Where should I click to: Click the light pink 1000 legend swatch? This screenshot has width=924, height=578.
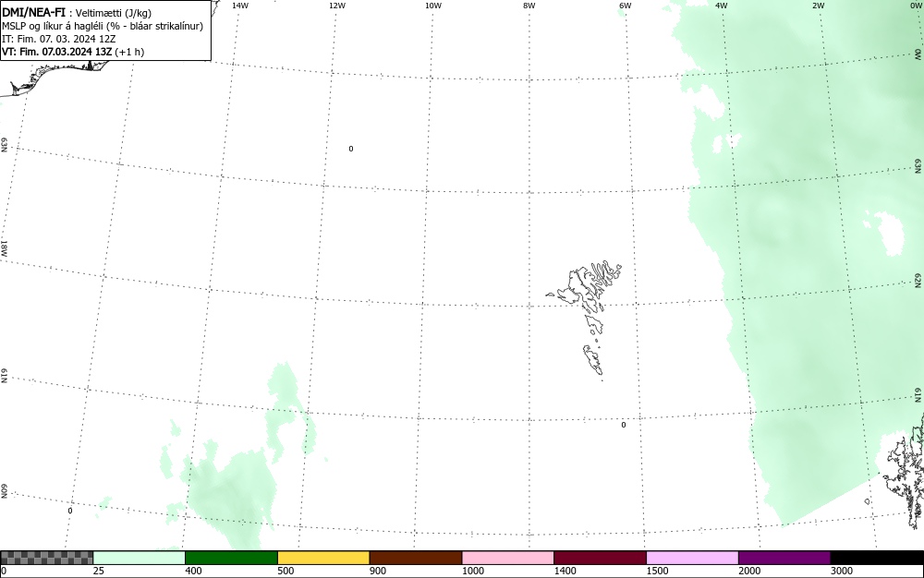(508, 558)
